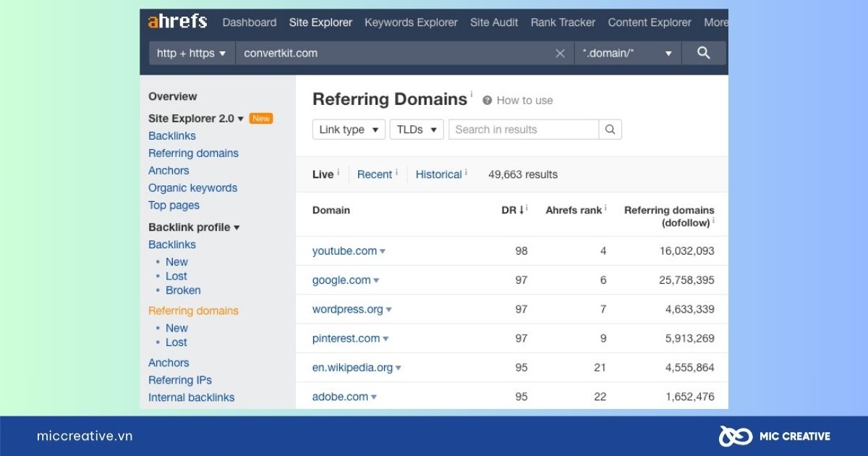This screenshot has height=456, width=868.
Task: Click the magnifier search button beside *.domain/*
Action: 703,53
